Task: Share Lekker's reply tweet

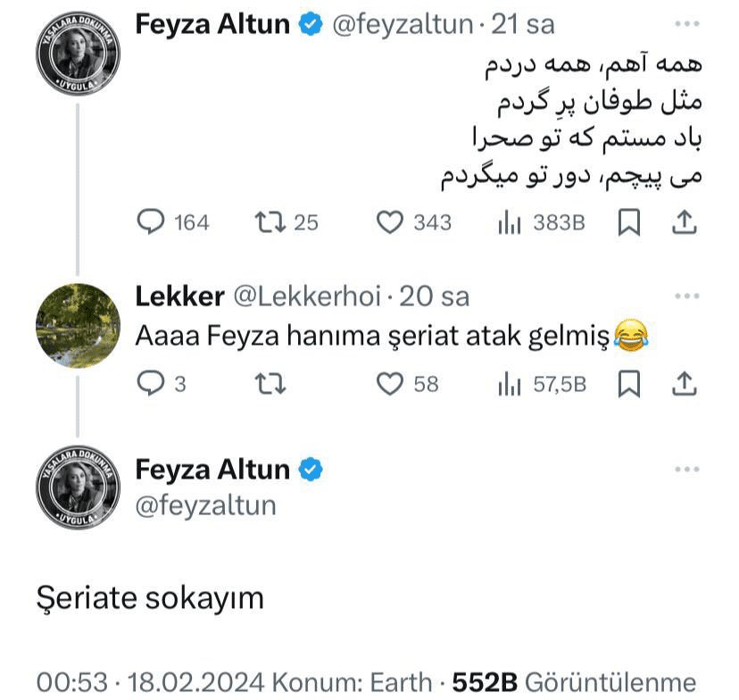Action: [x=684, y=384]
